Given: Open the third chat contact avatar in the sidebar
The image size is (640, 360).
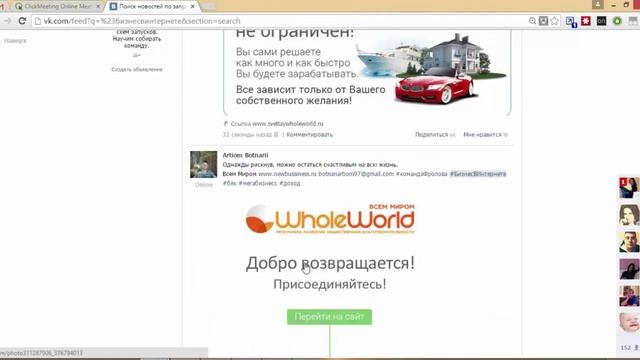Looking at the screenshot, I should tap(629, 242).
